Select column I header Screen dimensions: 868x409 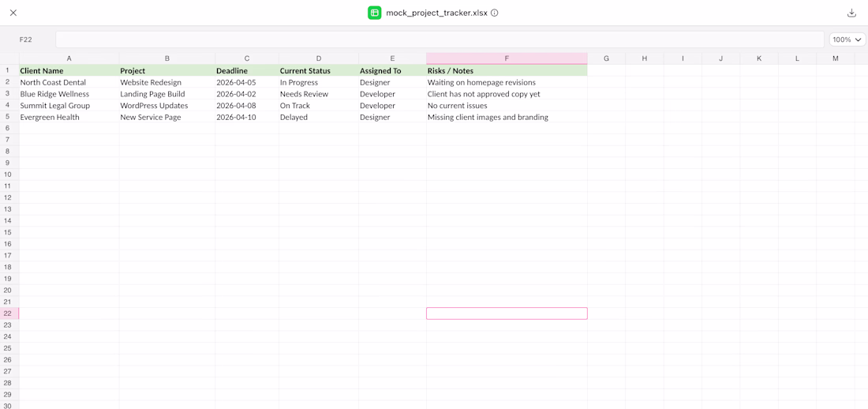coord(683,58)
